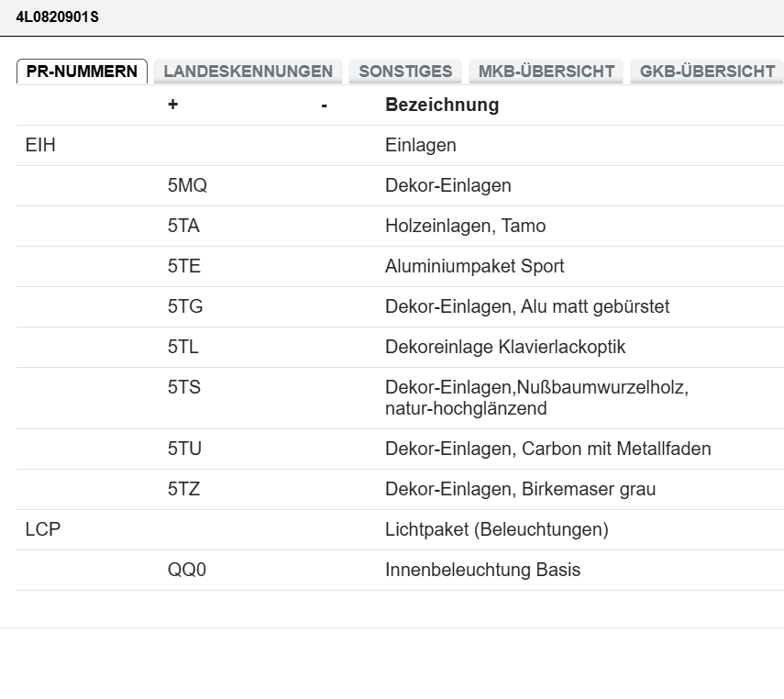Select PR number 5TS

click(x=183, y=387)
